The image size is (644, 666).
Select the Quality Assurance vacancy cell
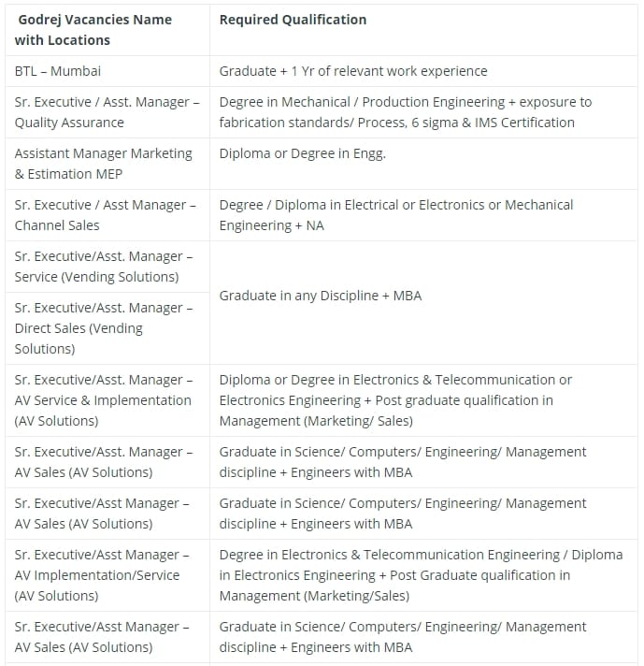[x=106, y=112]
